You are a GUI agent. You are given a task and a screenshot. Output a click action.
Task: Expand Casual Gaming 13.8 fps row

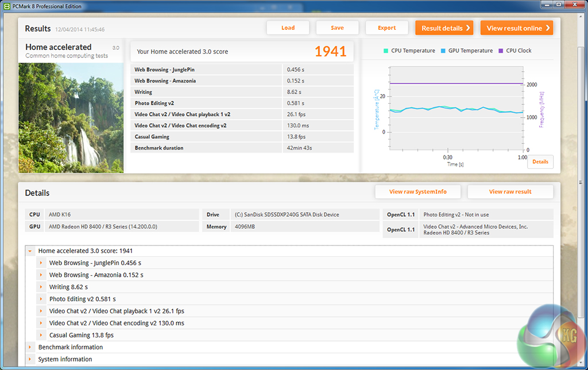click(41, 336)
